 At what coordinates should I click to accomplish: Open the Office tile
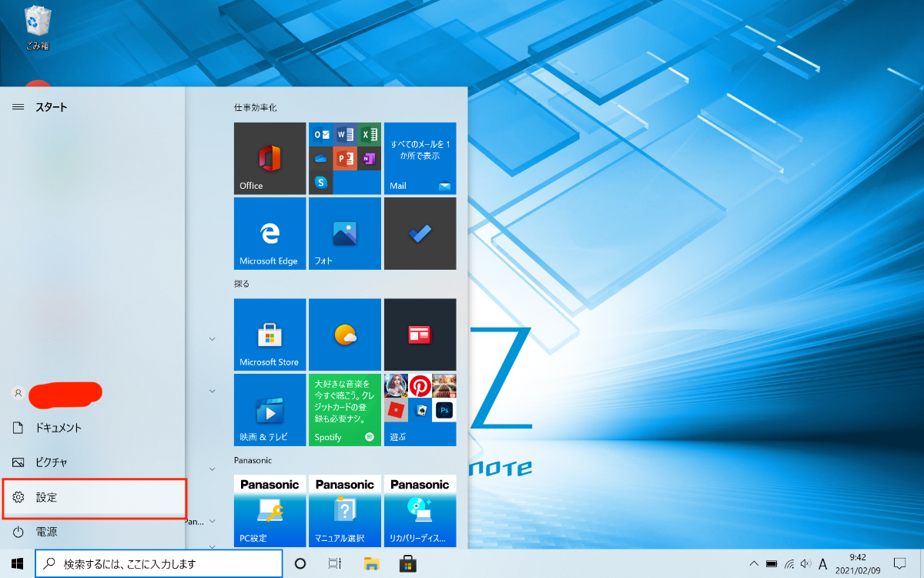(269, 158)
